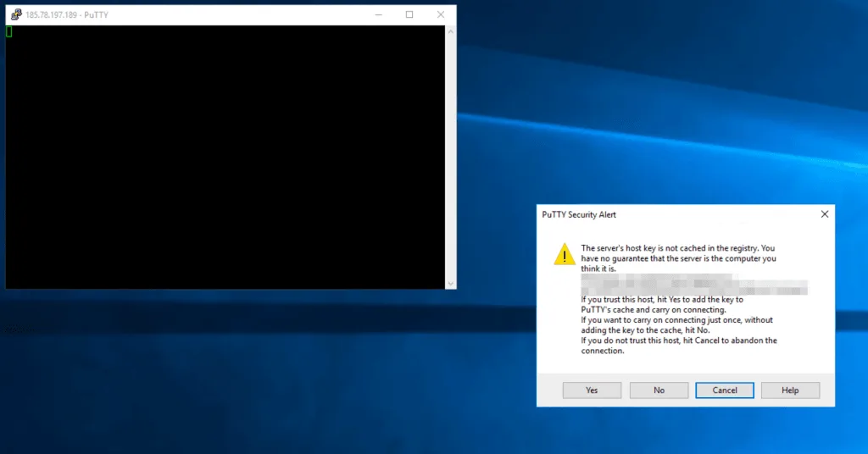Minimize the PuTTY terminal window
Screen dimensions: 868x454
coord(379,14)
